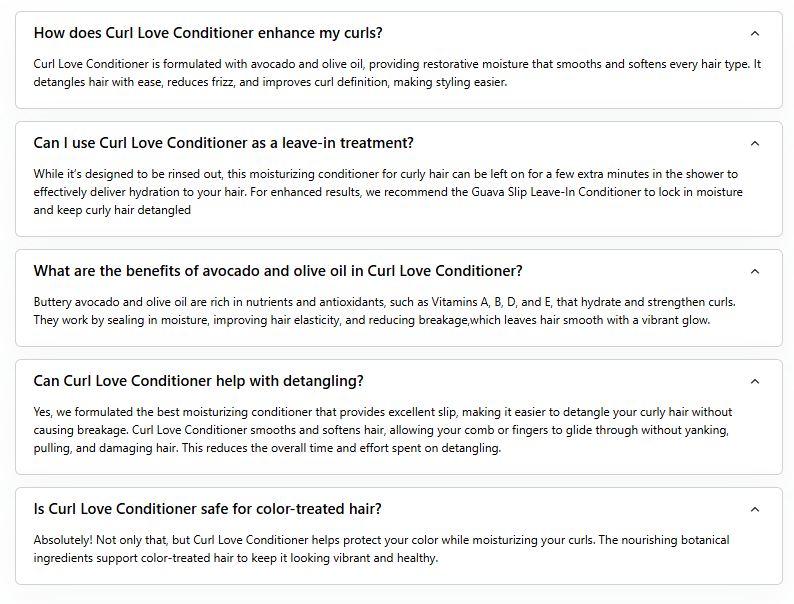Select the "Can I use Curl Love Conditioner as a leave-in treatment?" heading

tap(223, 143)
